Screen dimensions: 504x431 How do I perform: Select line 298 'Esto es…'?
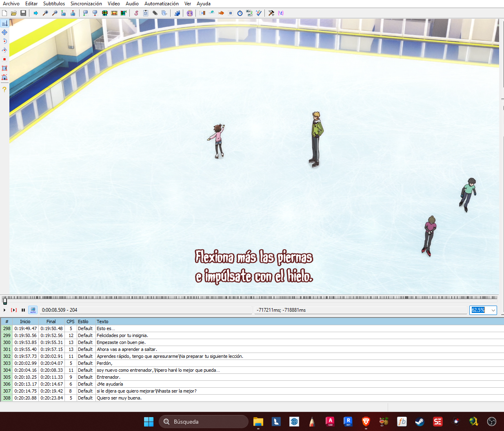coord(252,328)
